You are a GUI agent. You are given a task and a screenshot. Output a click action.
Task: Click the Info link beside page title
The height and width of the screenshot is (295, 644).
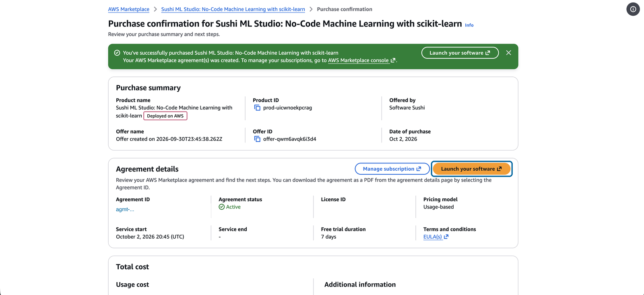pos(469,25)
